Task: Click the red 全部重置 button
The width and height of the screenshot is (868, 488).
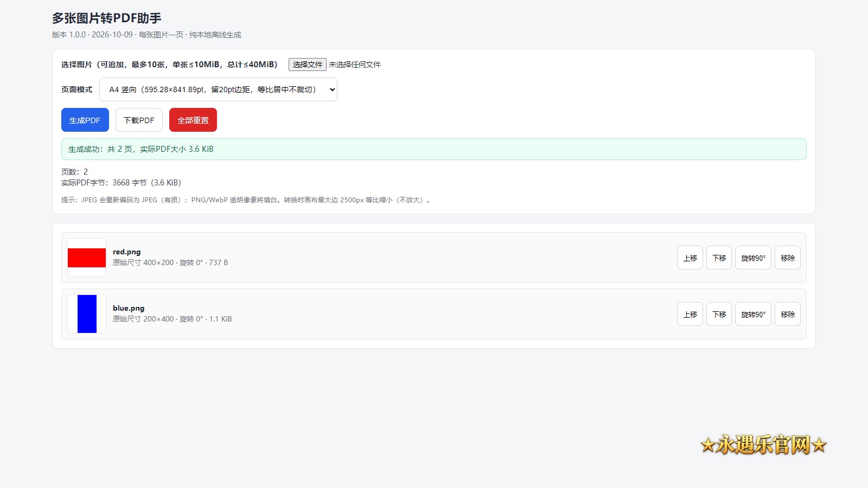Action: tap(193, 120)
